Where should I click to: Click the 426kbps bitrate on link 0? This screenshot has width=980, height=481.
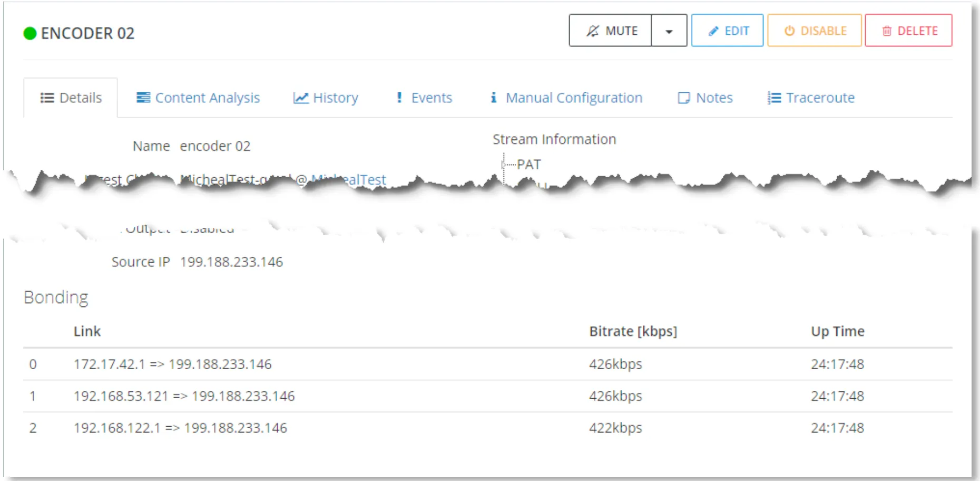click(x=615, y=364)
